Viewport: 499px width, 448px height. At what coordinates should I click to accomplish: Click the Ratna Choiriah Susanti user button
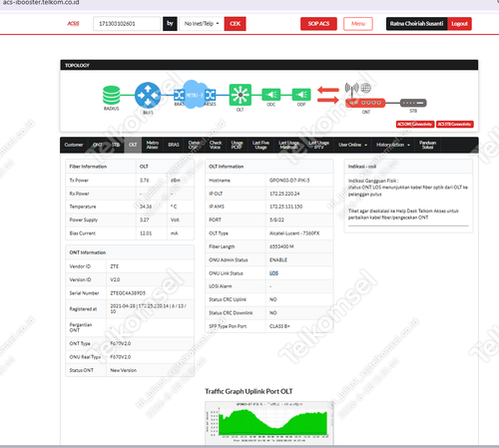[x=417, y=24]
